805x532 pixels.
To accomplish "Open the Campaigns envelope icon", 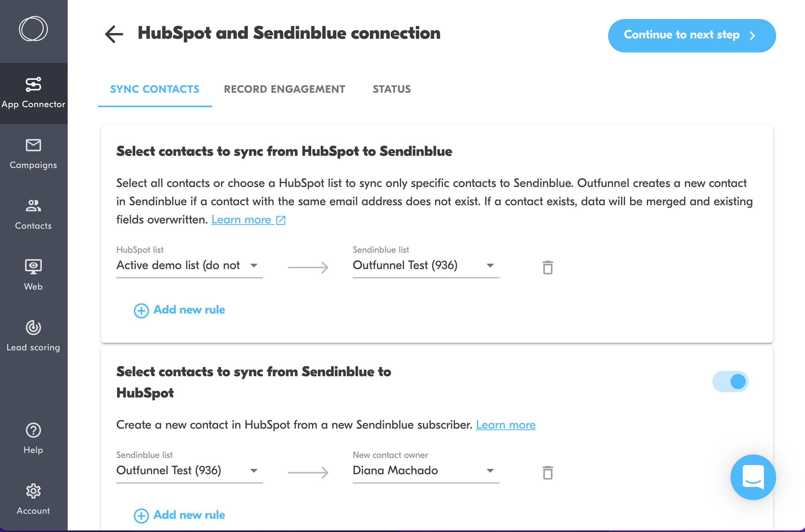I will [x=33, y=145].
